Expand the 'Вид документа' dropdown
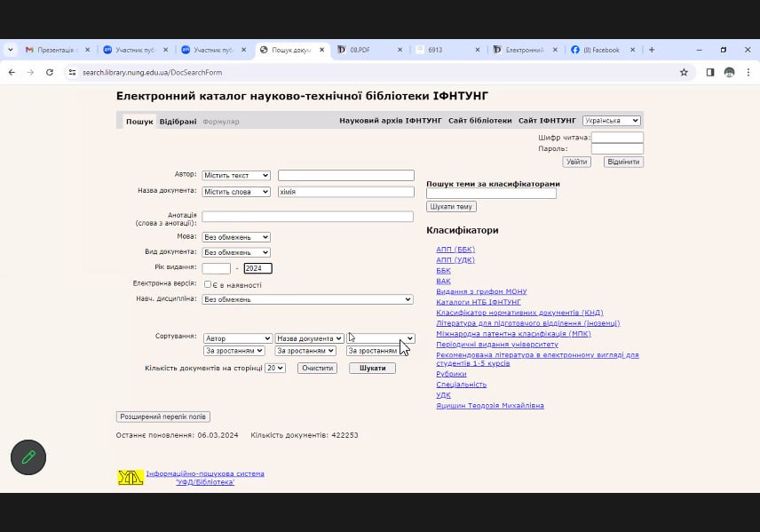This screenshot has height=532, width=760. tap(235, 252)
